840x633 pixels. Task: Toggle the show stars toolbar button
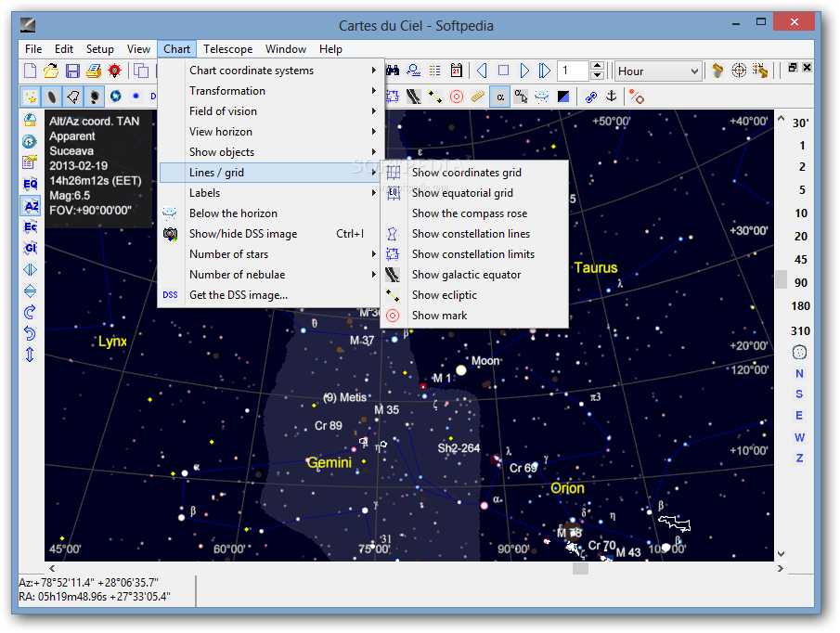[31, 97]
